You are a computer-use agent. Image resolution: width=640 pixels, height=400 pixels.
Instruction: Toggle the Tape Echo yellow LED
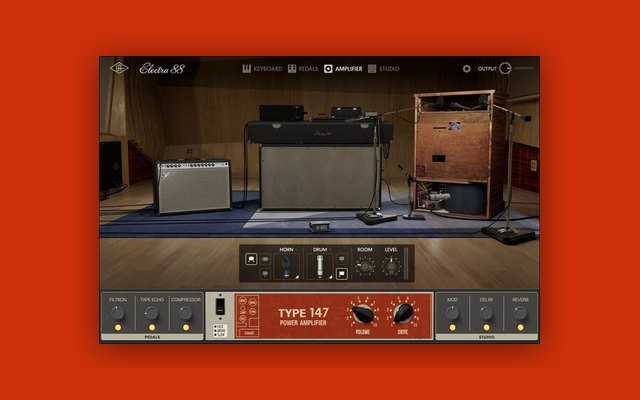click(152, 327)
